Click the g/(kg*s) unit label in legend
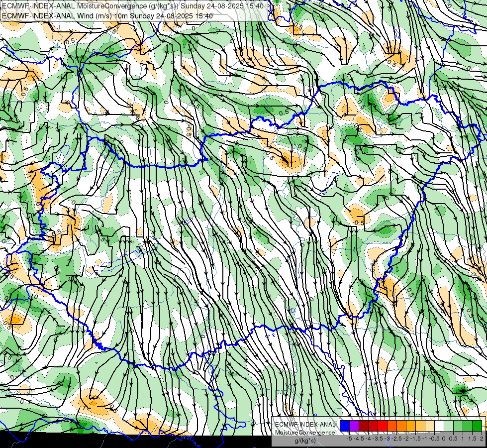Screen dimensions: 487x448 [x=305, y=441]
